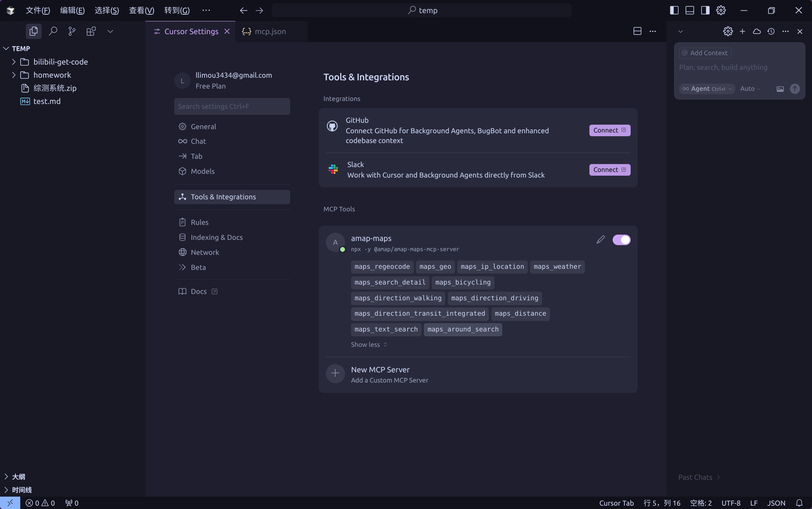Screen dimensions: 812x509
Task: Start new chat with plus icon
Action: 742,32
